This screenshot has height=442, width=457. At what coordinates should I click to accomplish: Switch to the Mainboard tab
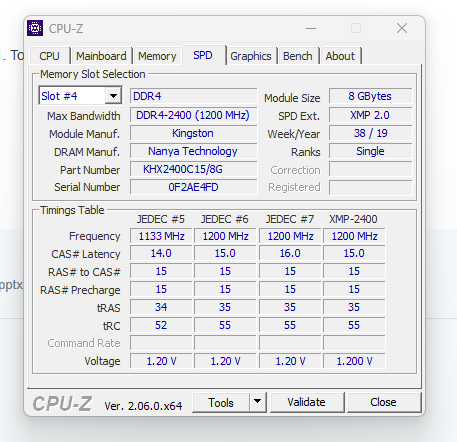101,56
